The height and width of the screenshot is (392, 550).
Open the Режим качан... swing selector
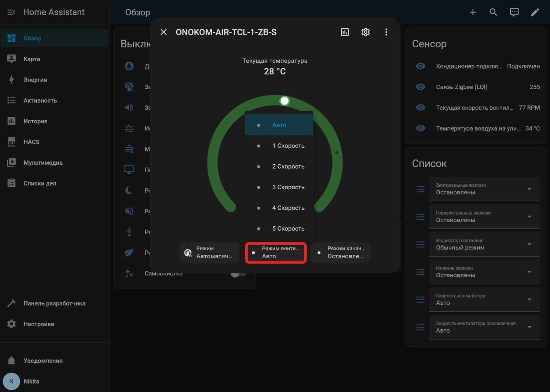341,252
